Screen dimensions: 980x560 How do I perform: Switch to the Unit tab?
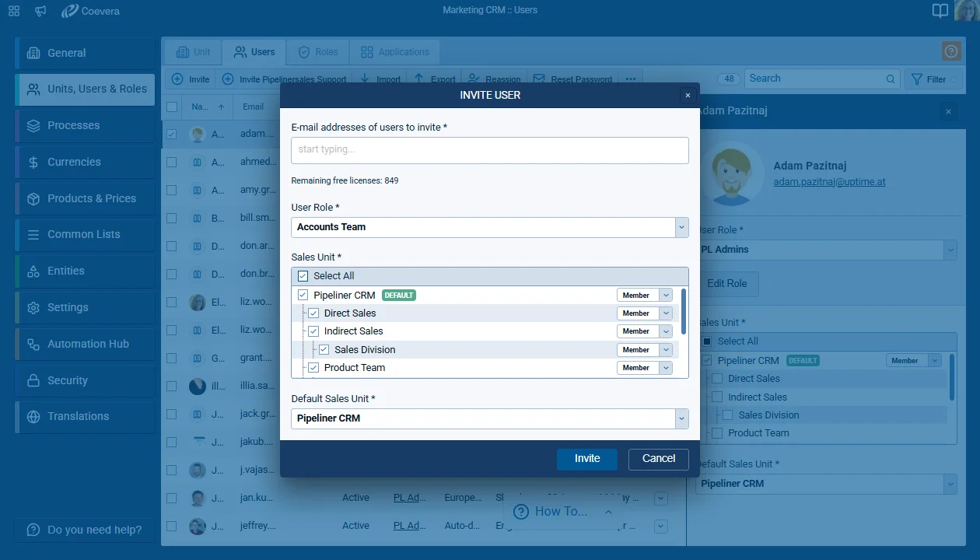click(x=193, y=52)
